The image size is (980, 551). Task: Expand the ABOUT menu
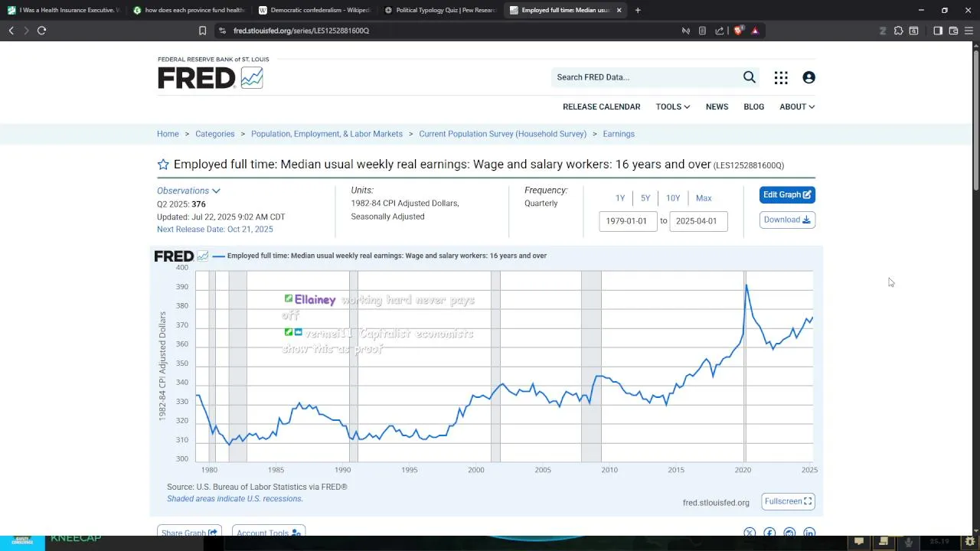797,107
